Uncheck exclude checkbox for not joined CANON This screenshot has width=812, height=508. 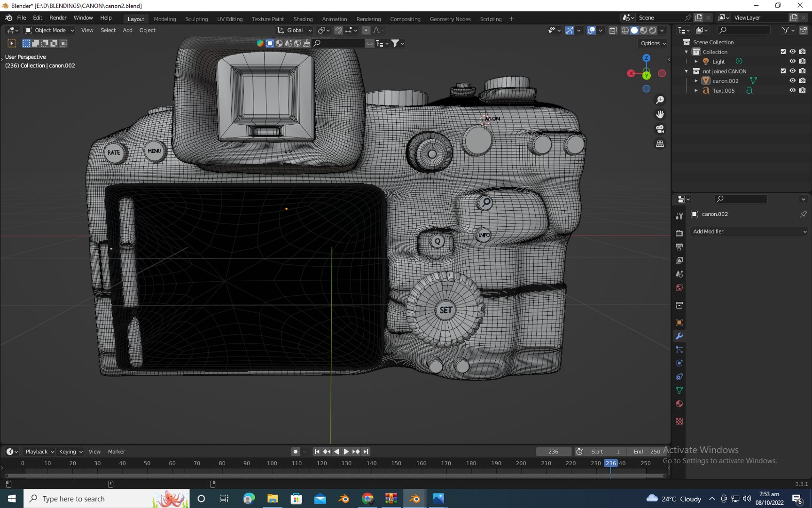783,71
